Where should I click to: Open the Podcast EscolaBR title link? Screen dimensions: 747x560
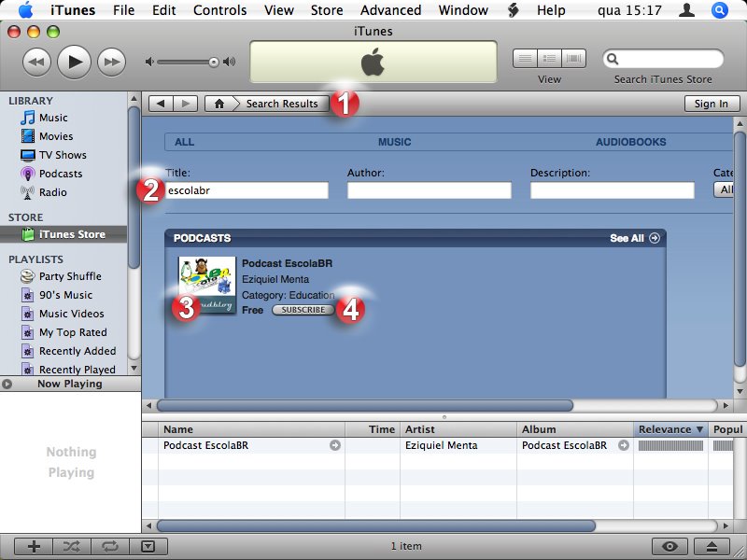(x=288, y=263)
